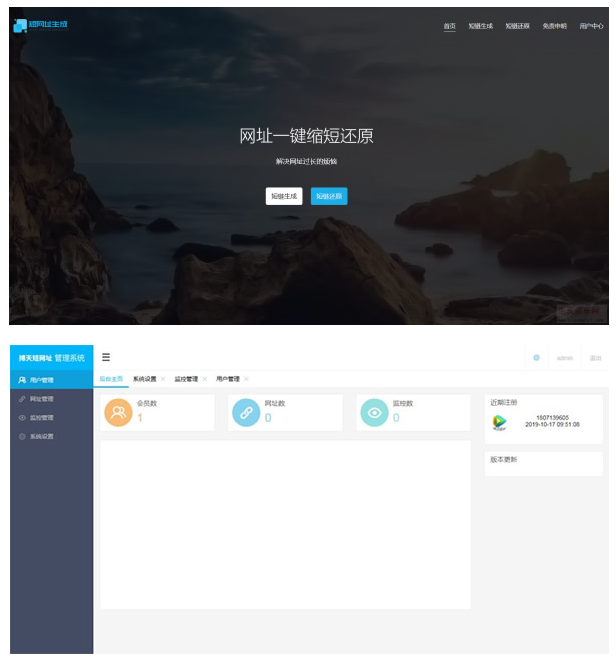Screen dimensions: 616x661
Task: Open 系统设置 in the sidebar
Action: tap(42, 437)
